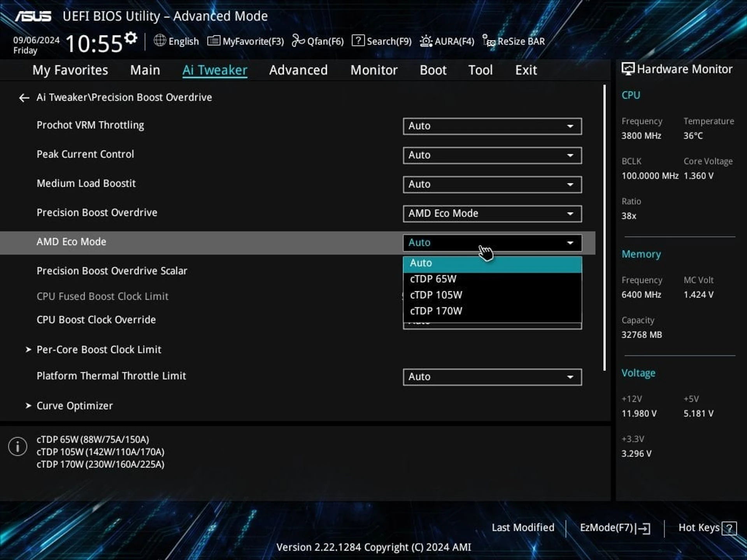The height and width of the screenshot is (560, 747).
Task: Click the memory frequency value 6400 MHz
Action: coord(641,295)
